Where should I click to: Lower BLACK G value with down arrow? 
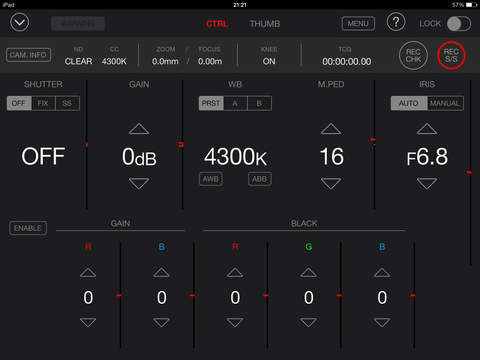(x=309, y=322)
